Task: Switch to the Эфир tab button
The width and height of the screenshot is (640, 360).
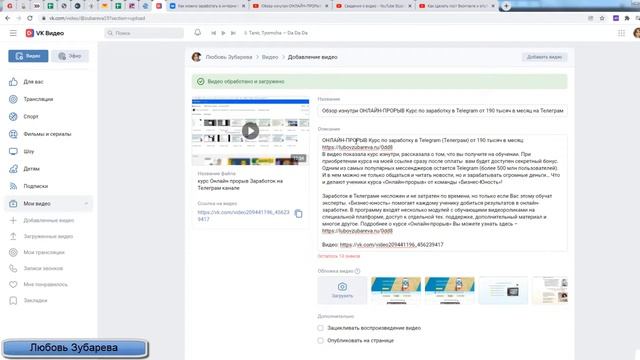Action: click(x=70, y=56)
